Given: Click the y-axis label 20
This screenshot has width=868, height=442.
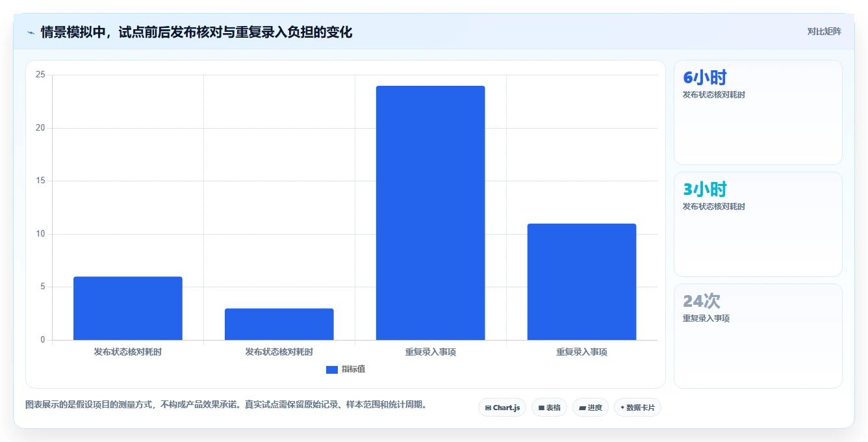Looking at the screenshot, I should tap(40, 128).
